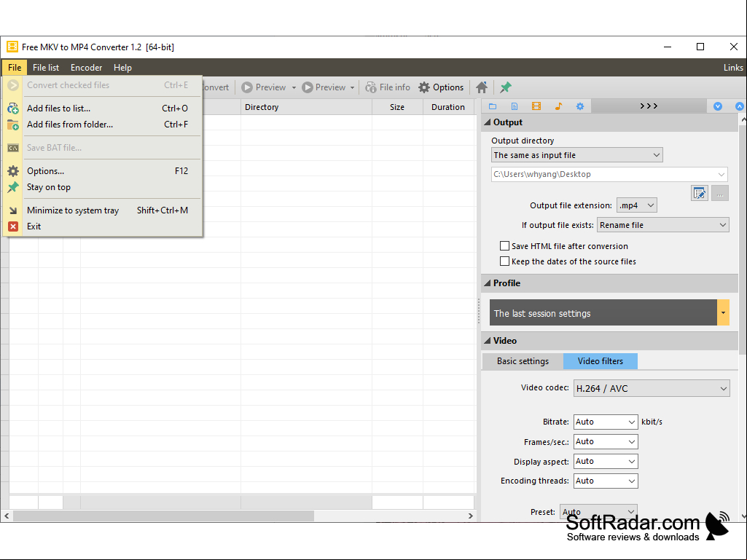Enable Keep the dates of the source files
The image size is (747, 560).
504,261
